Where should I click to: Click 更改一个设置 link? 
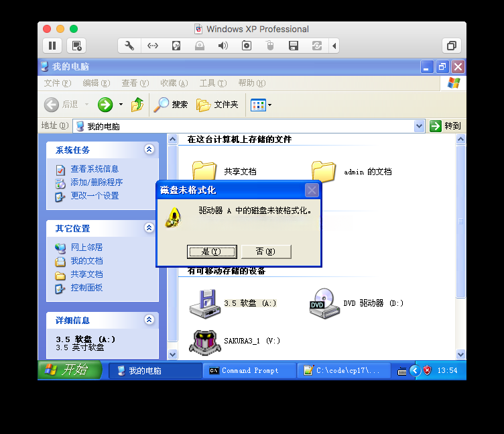94,196
